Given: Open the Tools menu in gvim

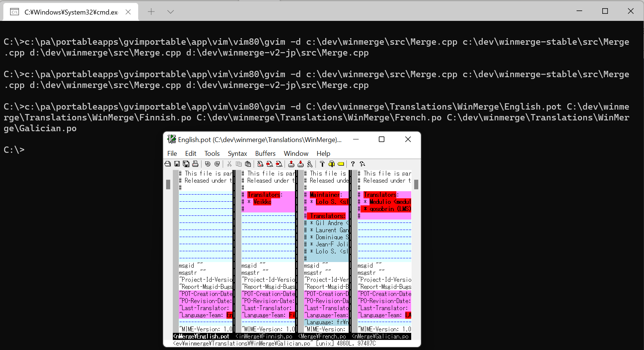Looking at the screenshot, I should (212, 154).
